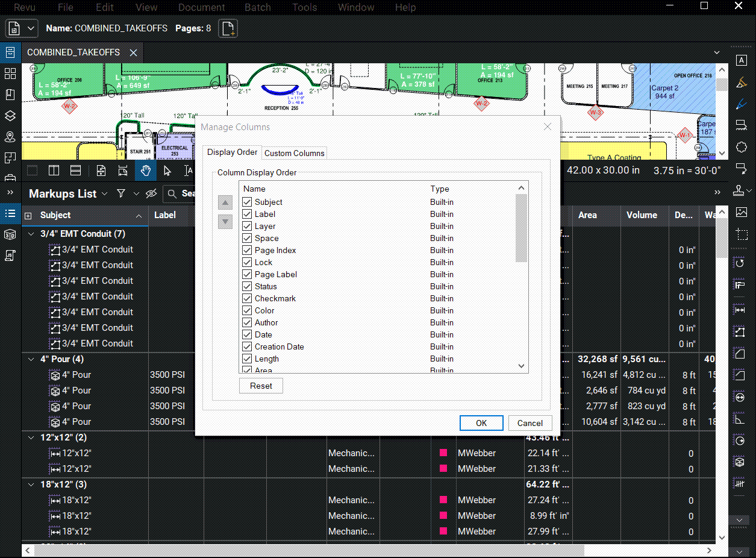
Task: Select the Text Box tool in right toolbar
Action: tap(741, 60)
